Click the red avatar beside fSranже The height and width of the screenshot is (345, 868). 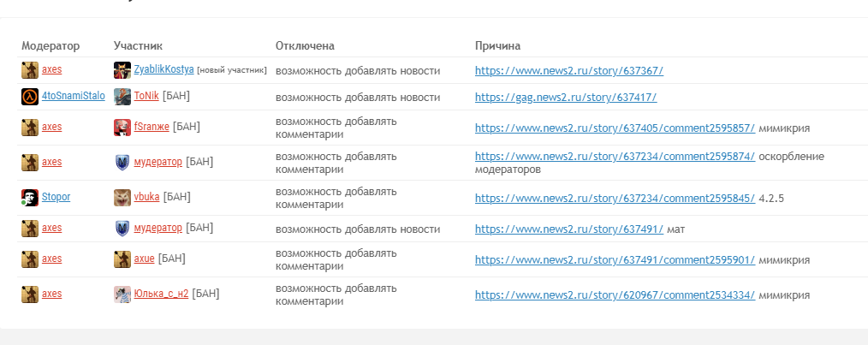coord(122,128)
